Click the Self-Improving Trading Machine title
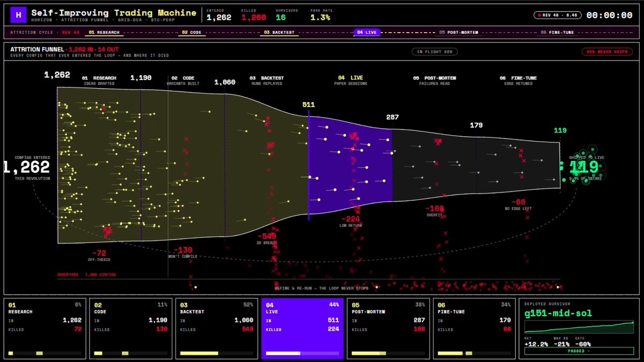The width and height of the screenshot is (644, 362). coord(114,12)
